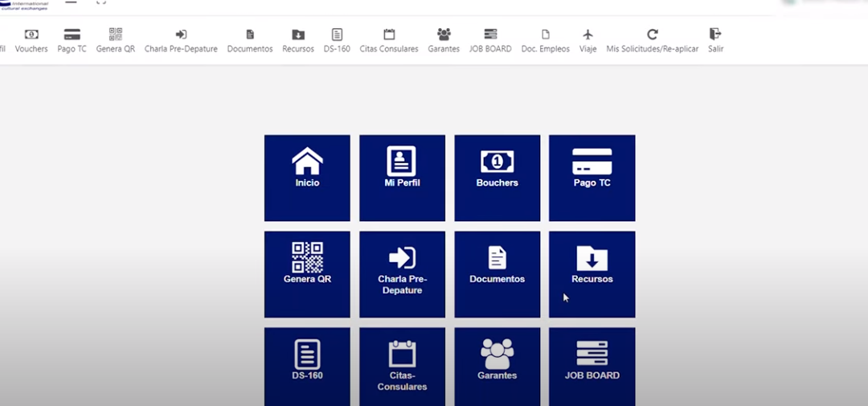Viewport: 868px width, 406px height.
Task: Open Citas Consulares in the top toolbar
Action: 389,41
